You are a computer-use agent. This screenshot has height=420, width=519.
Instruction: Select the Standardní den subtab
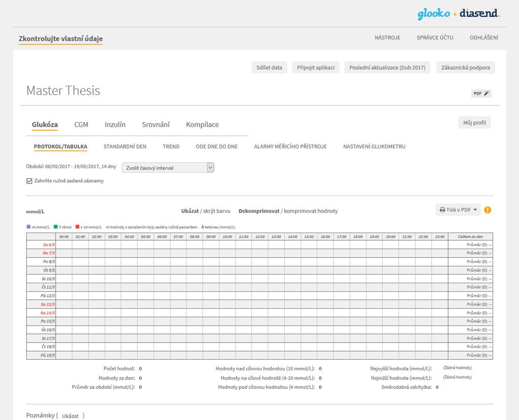click(x=125, y=146)
